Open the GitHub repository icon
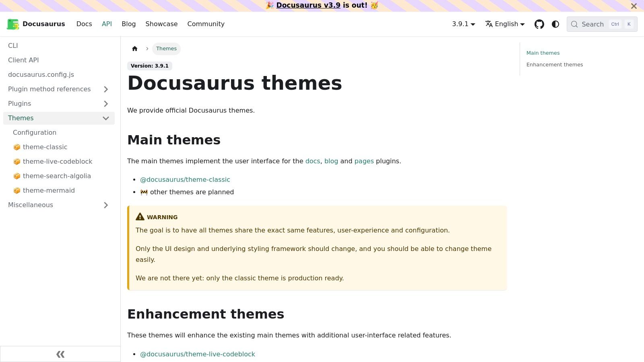 (x=539, y=24)
